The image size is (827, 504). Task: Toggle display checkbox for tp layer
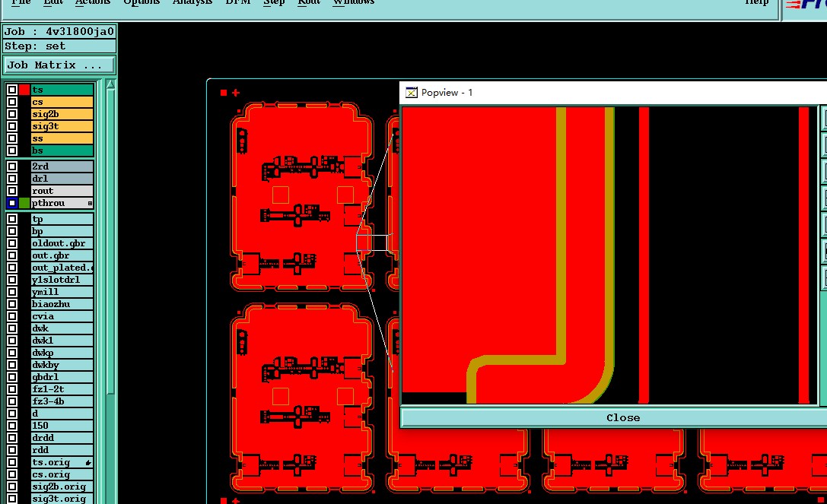12,219
